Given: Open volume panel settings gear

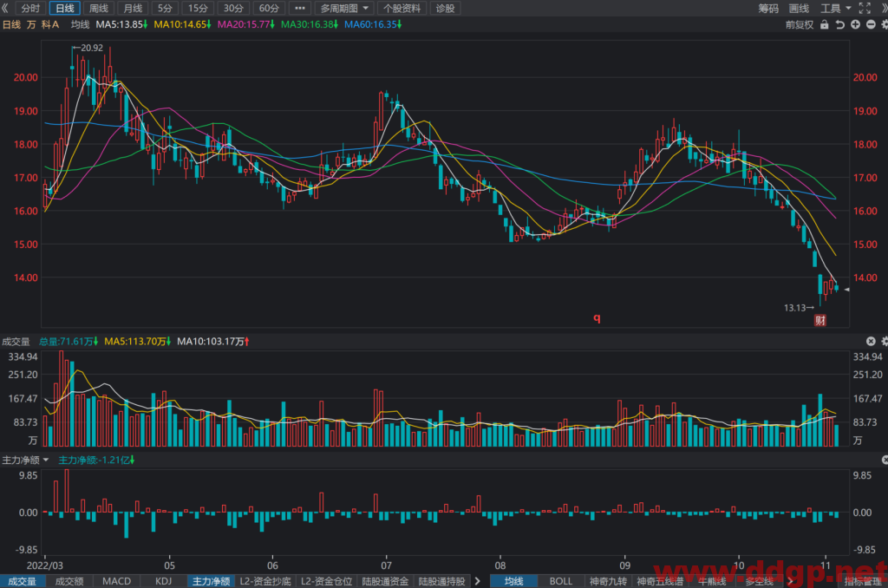Looking at the screenshot, I should (884, 341).
